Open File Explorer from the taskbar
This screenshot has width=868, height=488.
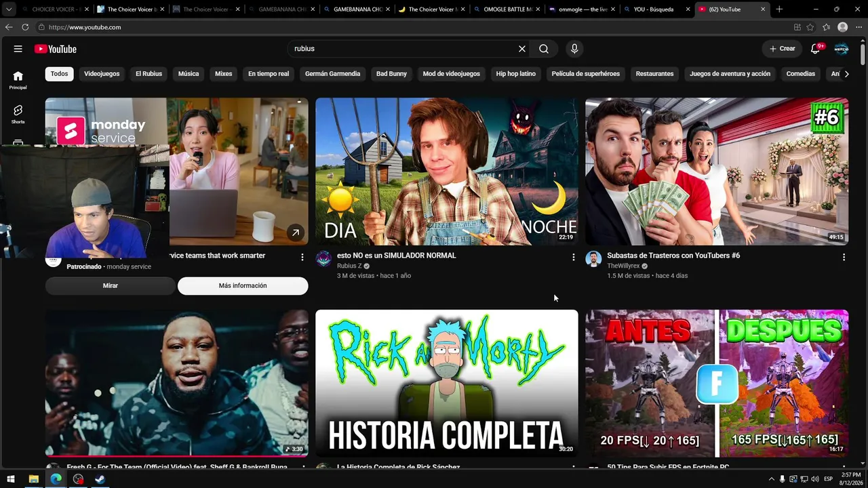pos(33,479)
